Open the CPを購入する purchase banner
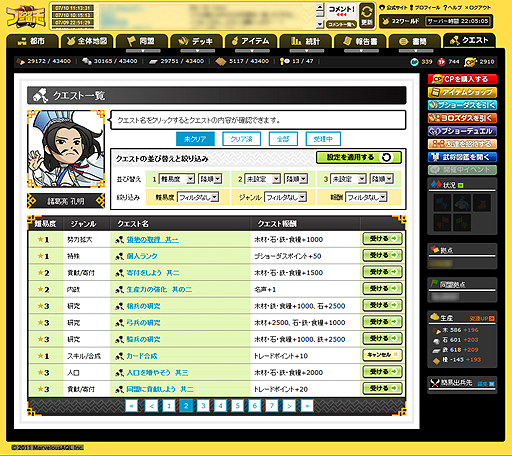This screenshot has height=456, width=512. 462,79
